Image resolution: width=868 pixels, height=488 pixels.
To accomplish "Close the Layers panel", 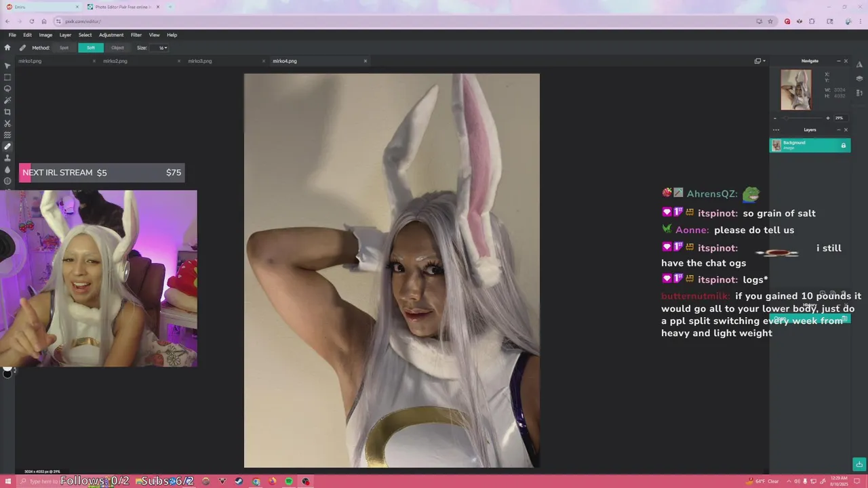I will pyautogui.click(x=846, y=129).
